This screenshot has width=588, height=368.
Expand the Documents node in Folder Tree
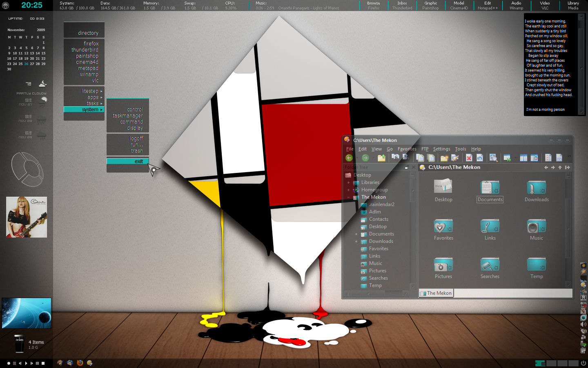[356, 234]
